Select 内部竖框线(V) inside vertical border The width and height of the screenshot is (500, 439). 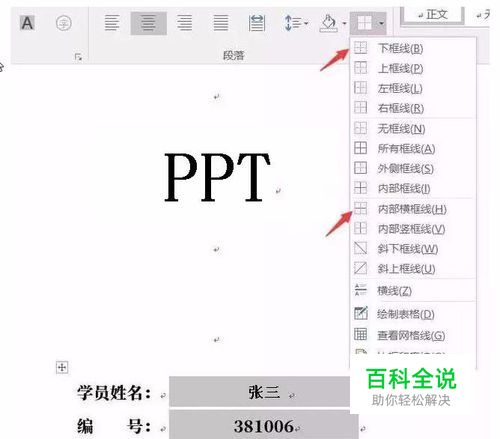[413, 229]
